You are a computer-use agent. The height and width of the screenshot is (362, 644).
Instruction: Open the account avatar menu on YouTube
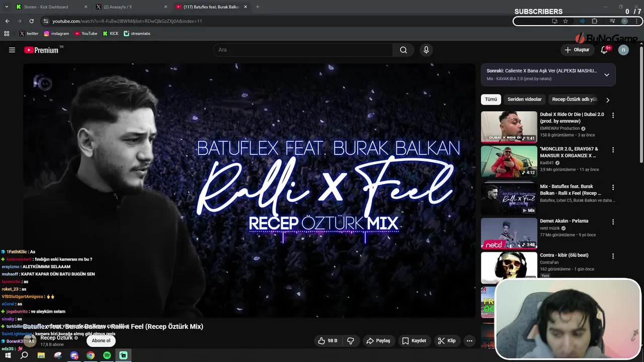point(623,50)
